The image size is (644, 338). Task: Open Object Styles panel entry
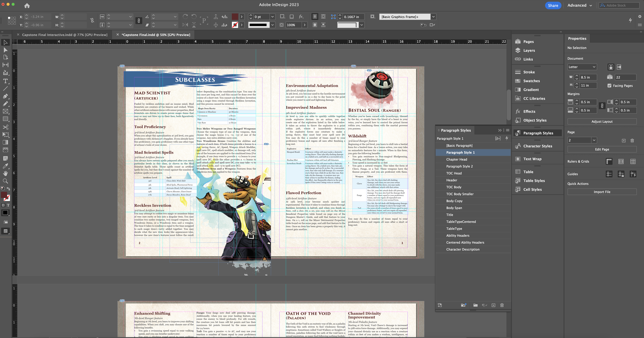(535, 120)
